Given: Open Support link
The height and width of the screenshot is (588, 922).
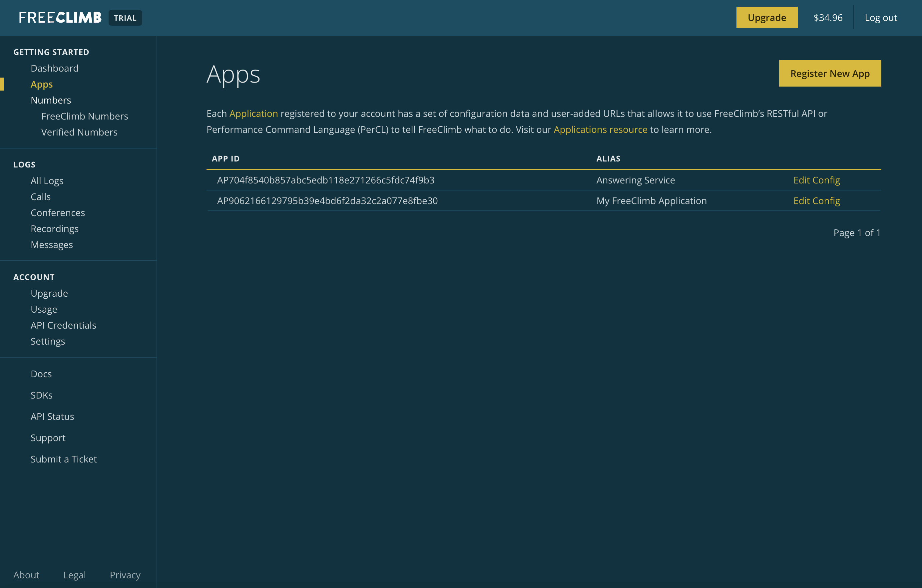Looking at the screenshot, I should click(x=48, y=438).
